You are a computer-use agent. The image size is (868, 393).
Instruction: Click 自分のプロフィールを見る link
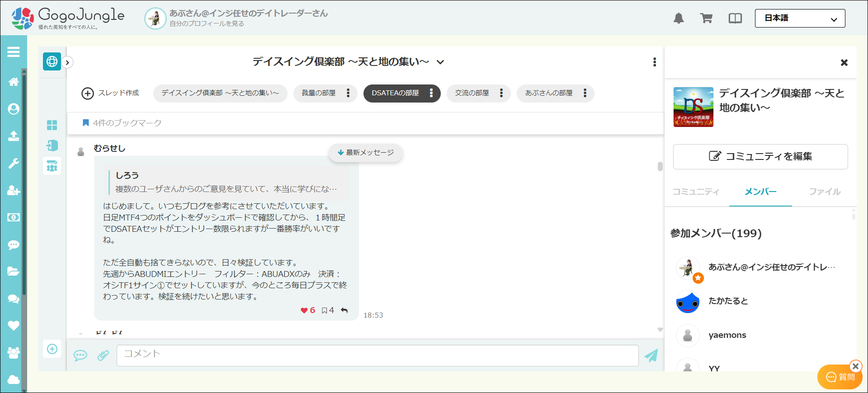(207, 23)
